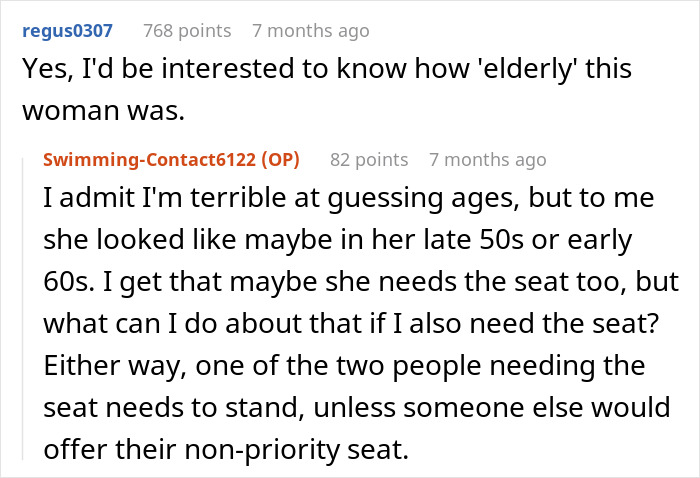Click the text 'woman was.'
The width and height of the screenshot is (700, 478).
[x=98, y=112]
